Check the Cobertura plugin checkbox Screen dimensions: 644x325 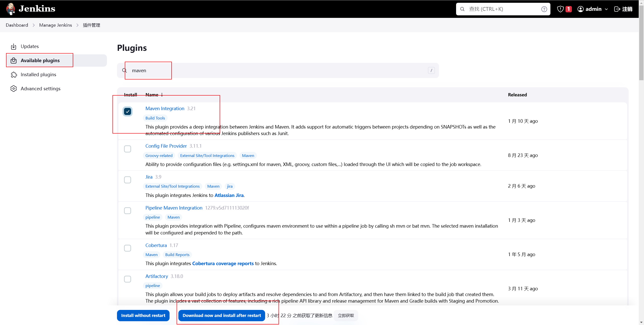pyautogui.click(x=128, y=248)
